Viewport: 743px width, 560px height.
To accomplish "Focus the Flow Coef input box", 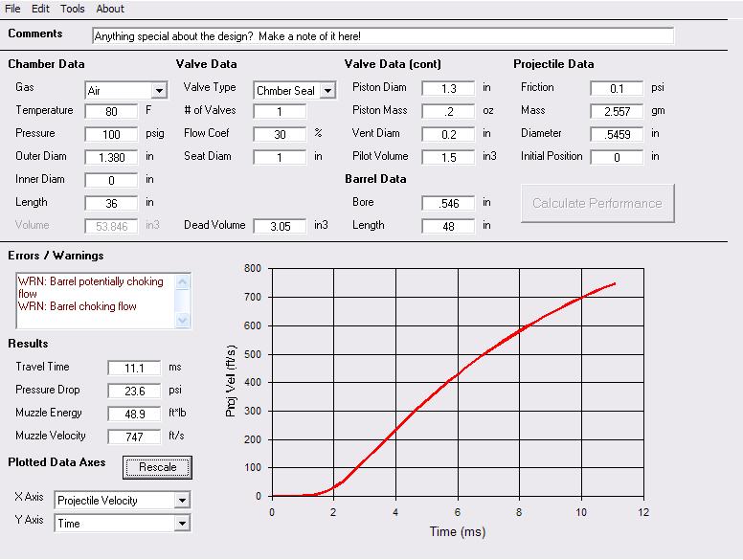I will (x=280, y=134).
